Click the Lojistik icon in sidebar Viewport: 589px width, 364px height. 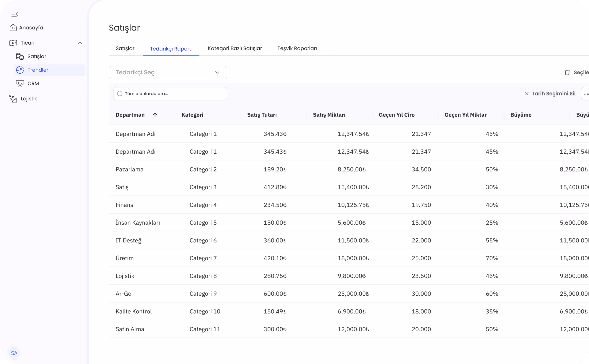tap(13, 98)
